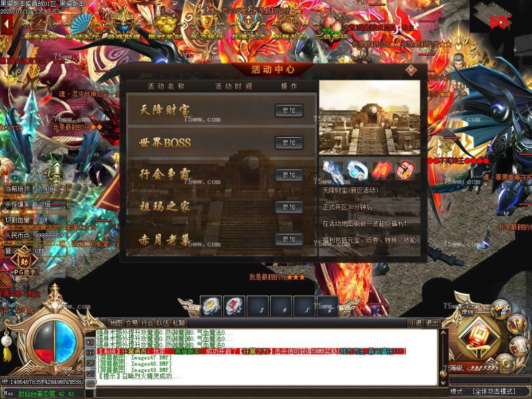Image resolution: width=532 pixels, height=399 pixels.
Task: Switch to the 地图 chat tab
Action: click(x=115, y=323)
